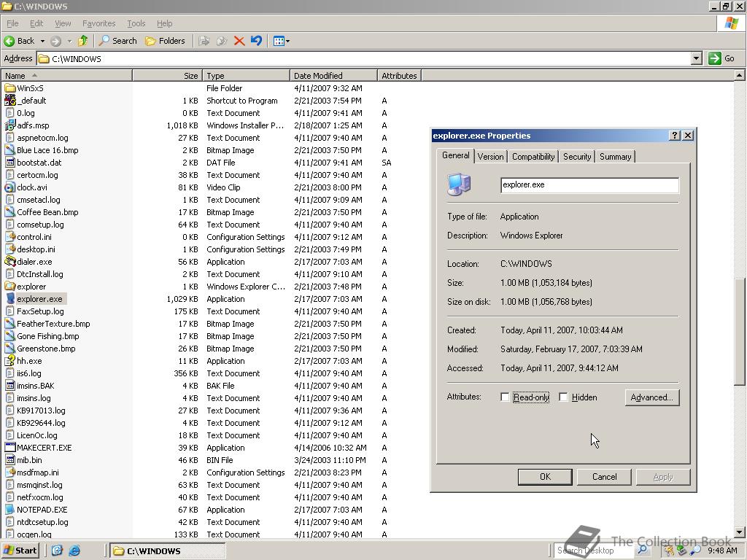This screenshot has width=747, height=560.
Task: Click the file list scroll down arrow
Action: [x=739, y=532]
